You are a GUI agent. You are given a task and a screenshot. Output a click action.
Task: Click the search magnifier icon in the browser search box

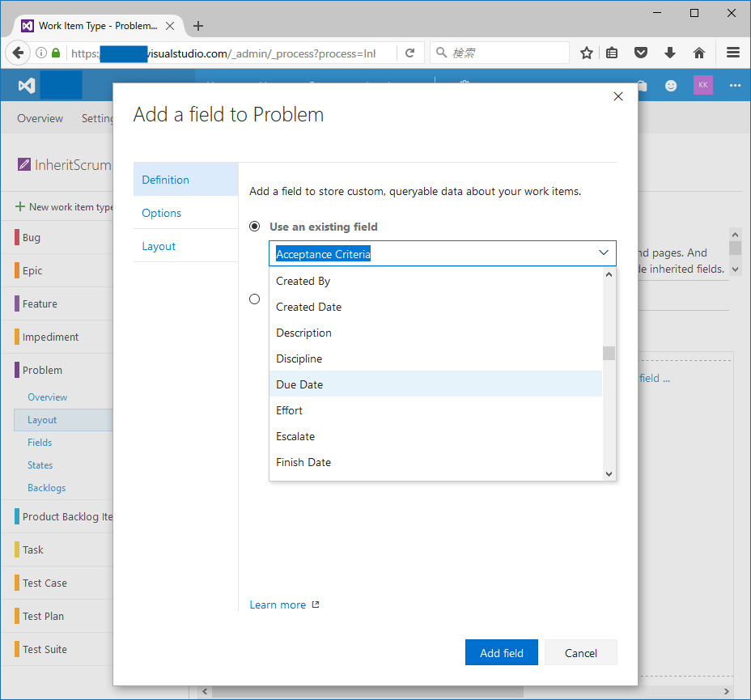pos(442,52)
